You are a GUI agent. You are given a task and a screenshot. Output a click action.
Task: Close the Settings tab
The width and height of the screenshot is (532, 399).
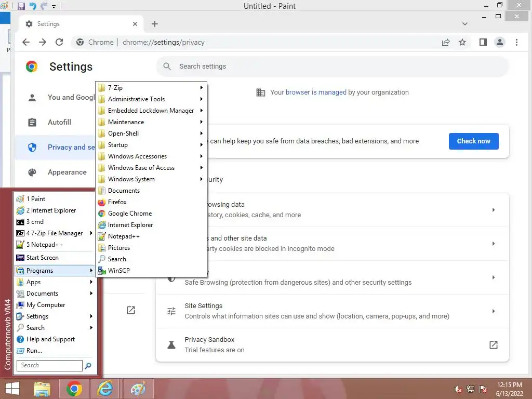[135, 24]
